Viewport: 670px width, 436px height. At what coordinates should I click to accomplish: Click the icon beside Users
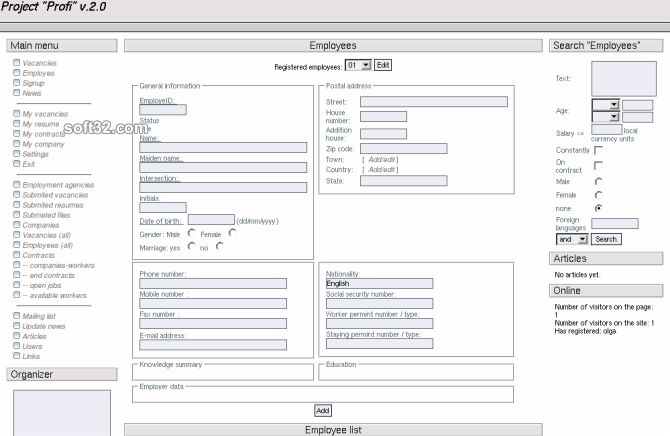(17, 346)
